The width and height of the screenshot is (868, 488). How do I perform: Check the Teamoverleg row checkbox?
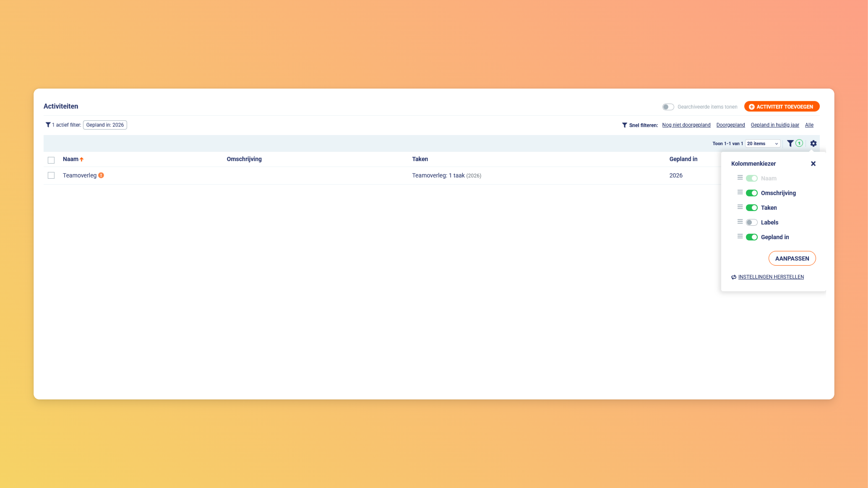pyautogui.click(x=51, y=175)
